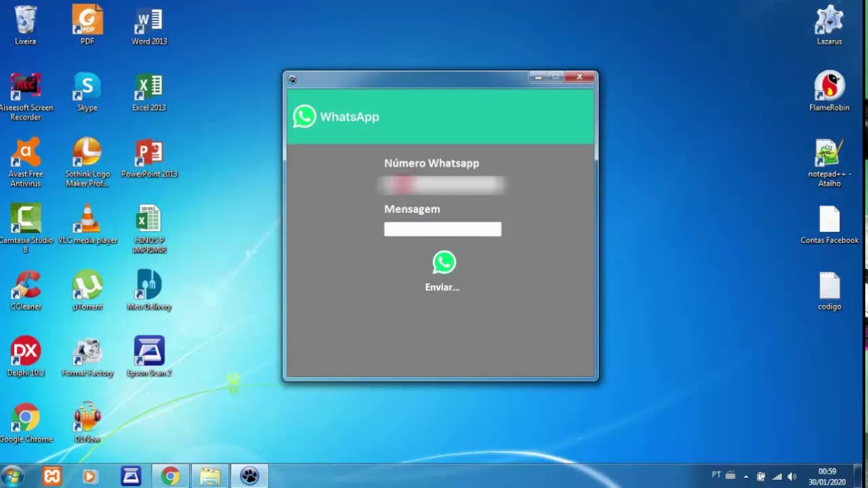Click Epson Scan taskbar icon
This screenshot has height=488, width=868.
pos(131,476)
